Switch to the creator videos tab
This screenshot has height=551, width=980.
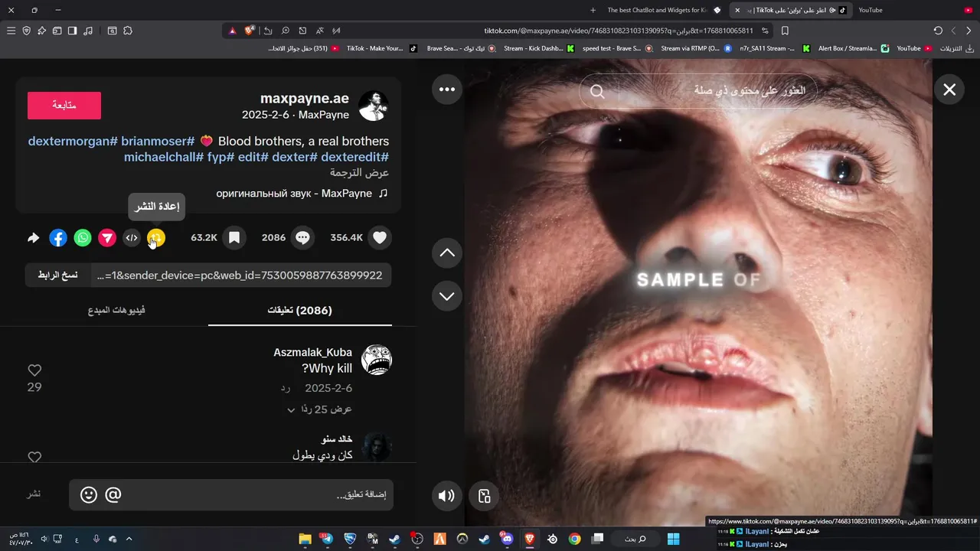(116, 310)
